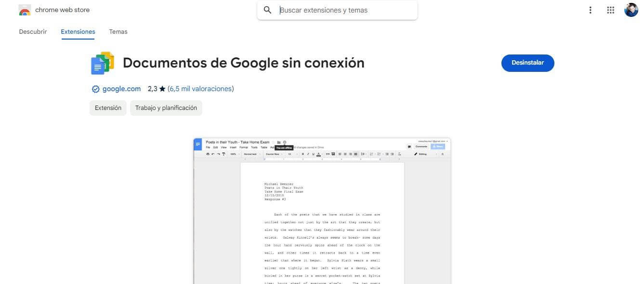Open the three-dot overflow menu
Screen dimensions: 644x284
(590, 10)
